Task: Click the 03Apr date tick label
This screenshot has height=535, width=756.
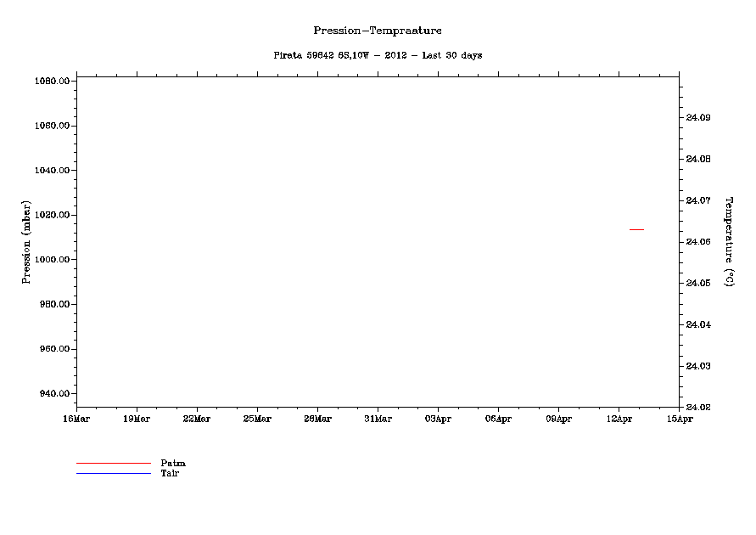Action: tap(438, 418)
